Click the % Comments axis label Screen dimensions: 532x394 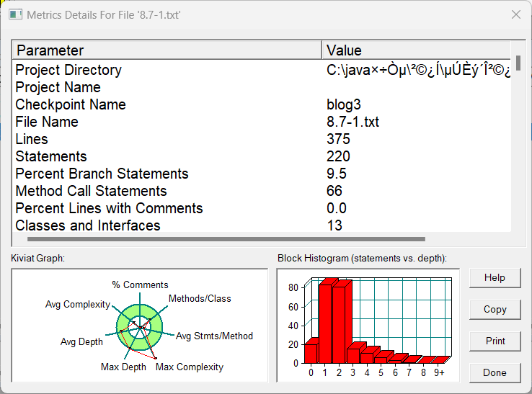click(140, 285)
